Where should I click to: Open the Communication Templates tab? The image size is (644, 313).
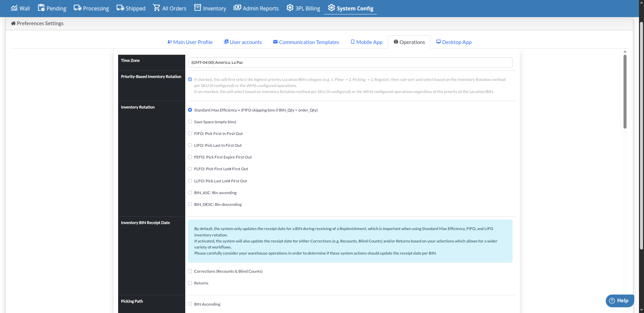306,42
